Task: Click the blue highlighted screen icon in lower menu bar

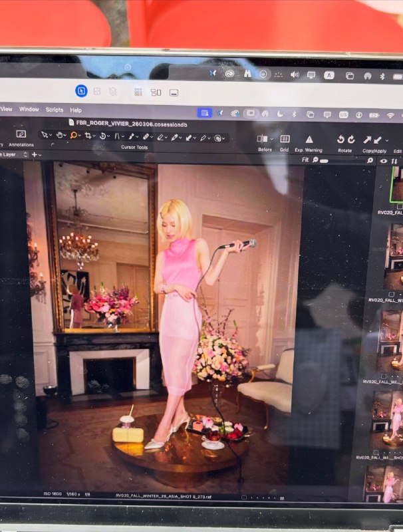Action: tap(205, 113)
